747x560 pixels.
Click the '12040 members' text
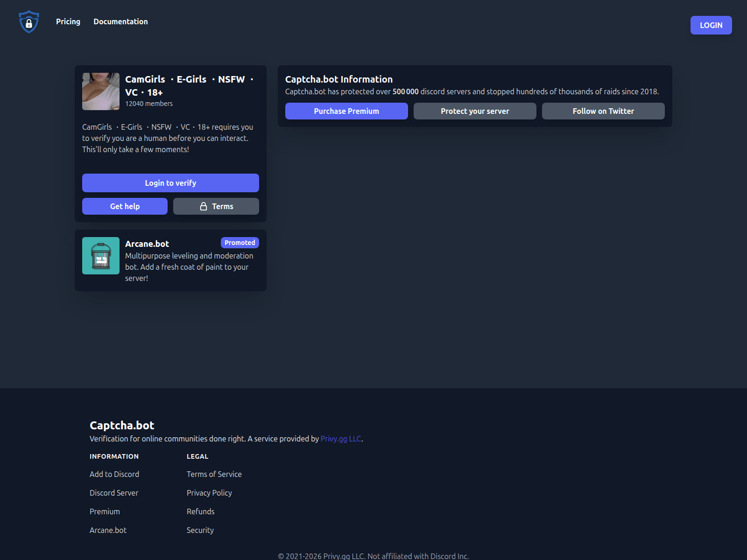point(149,104)
